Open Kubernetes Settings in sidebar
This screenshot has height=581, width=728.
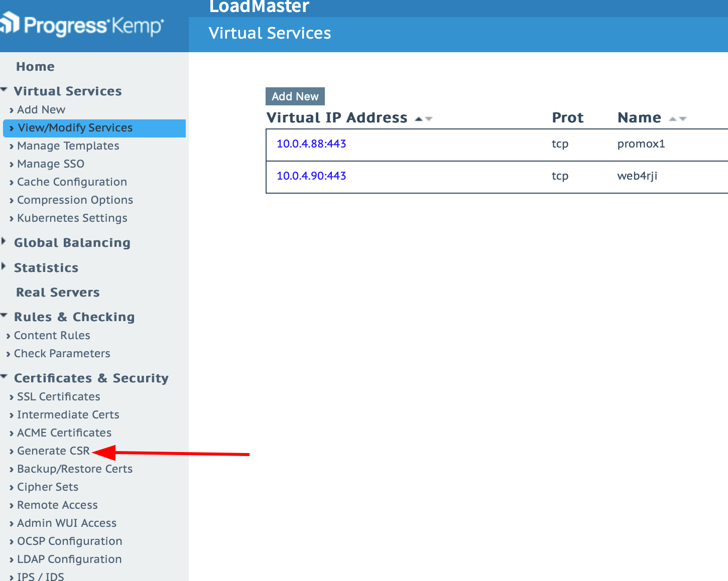(x=72, y=218)
